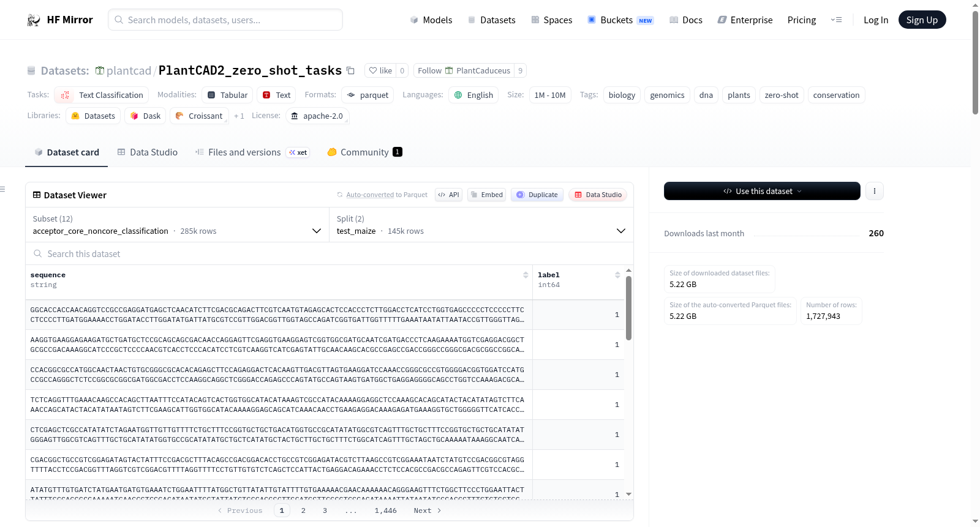Open the Use this dataset dropdown

(x=762, y=191)
